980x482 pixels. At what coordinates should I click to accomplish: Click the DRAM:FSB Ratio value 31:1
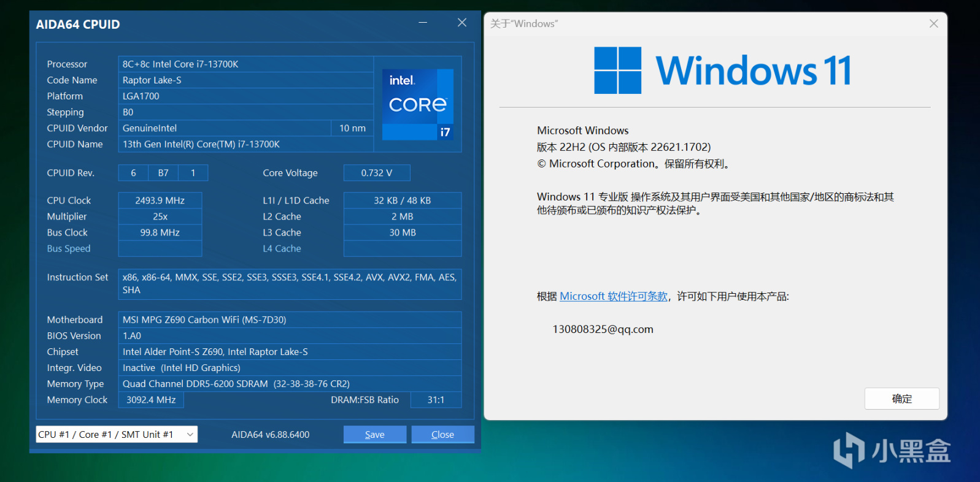(x=436, y=400)
